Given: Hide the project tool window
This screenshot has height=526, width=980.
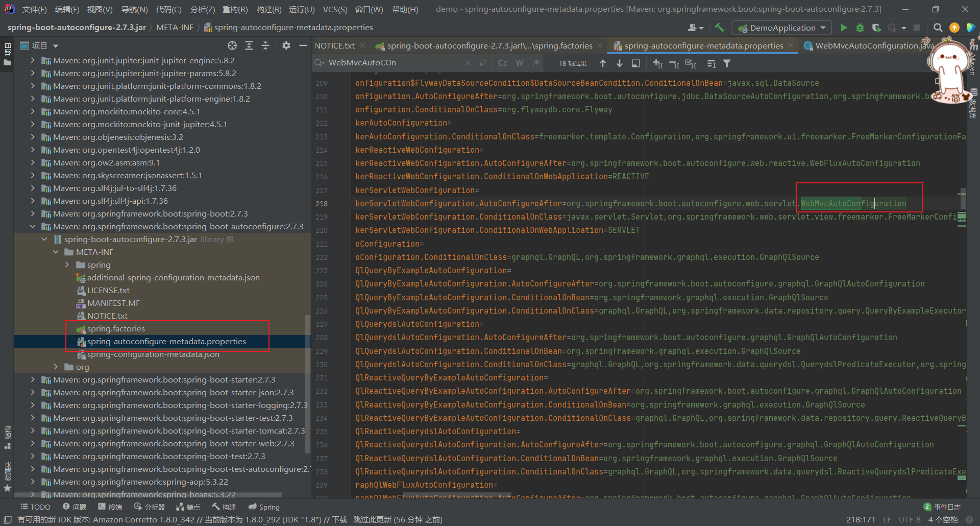Looking at the screenshot, I should point(303,45).
